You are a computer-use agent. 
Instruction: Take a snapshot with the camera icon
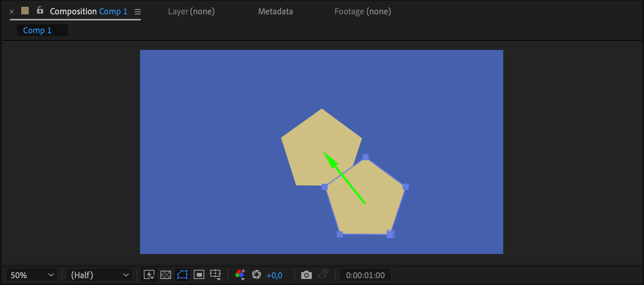[306, 275]
